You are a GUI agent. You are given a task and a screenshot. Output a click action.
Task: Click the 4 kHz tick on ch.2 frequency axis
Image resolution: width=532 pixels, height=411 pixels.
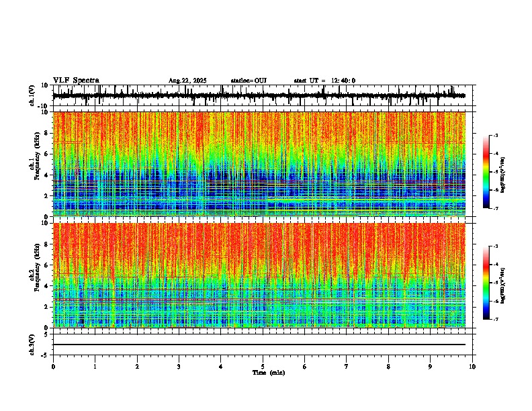[47, 286]
